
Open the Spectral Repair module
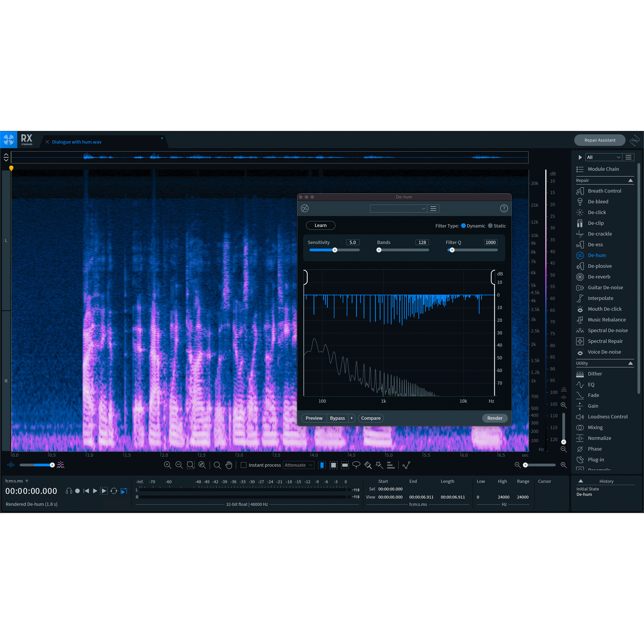pyautogui.click(x=605, y=341)
